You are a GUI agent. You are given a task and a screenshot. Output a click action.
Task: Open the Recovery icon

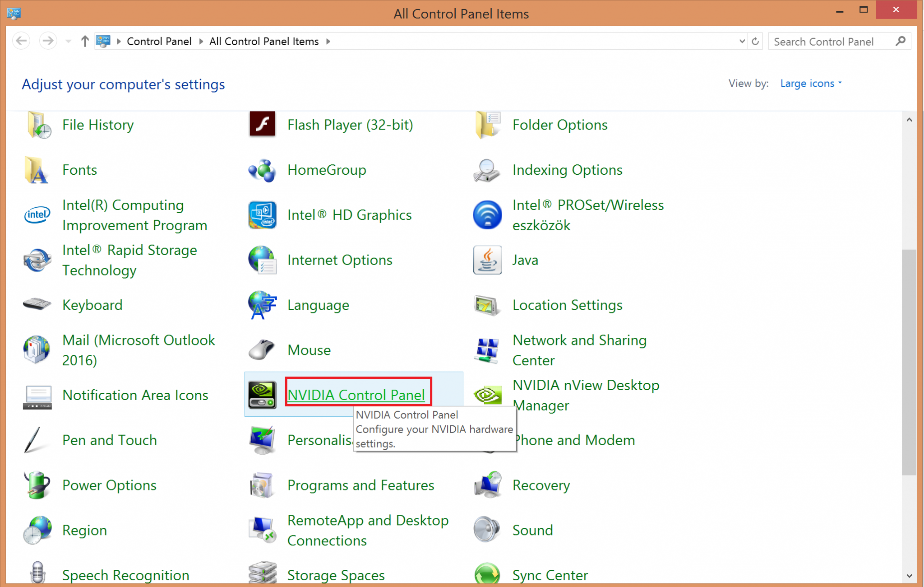click(488, 485)
